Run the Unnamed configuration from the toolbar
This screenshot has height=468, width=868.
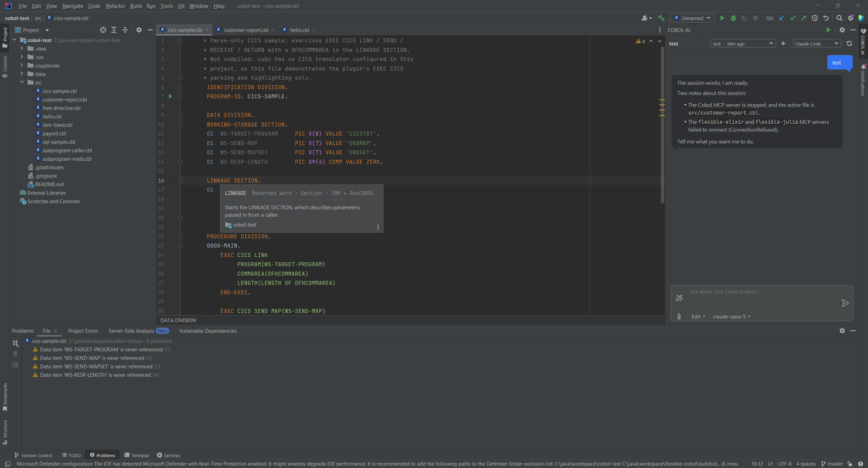click(x=722, y=18)
